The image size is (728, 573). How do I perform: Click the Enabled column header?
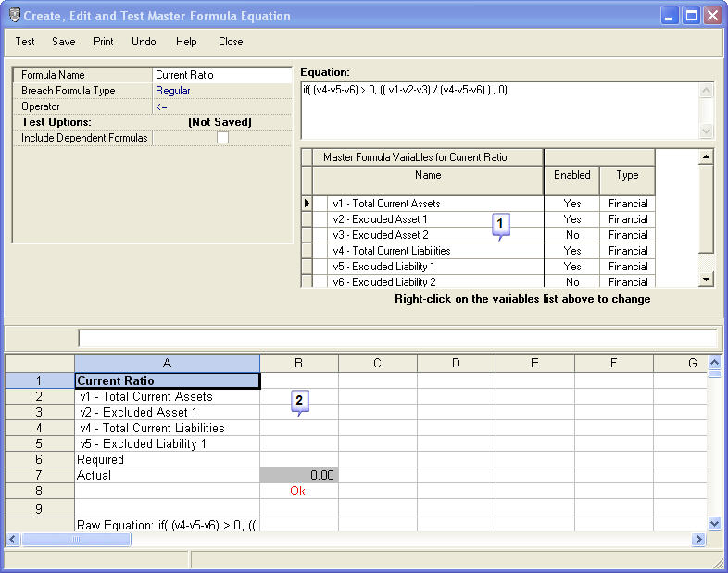(572, 181)
